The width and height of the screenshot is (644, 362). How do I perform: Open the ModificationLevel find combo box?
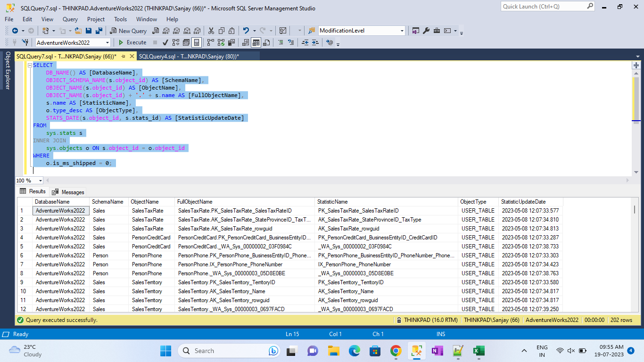point(362,31)
